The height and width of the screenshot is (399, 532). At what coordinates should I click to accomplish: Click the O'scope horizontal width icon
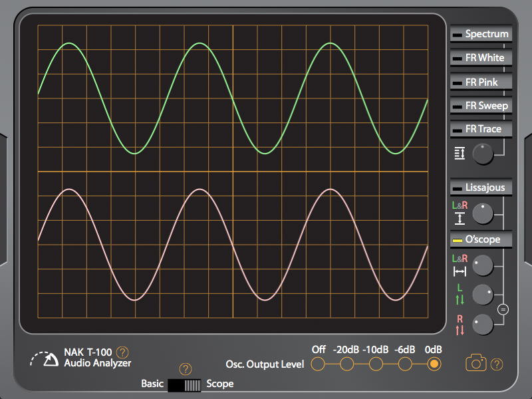click(x=460, y=271)
